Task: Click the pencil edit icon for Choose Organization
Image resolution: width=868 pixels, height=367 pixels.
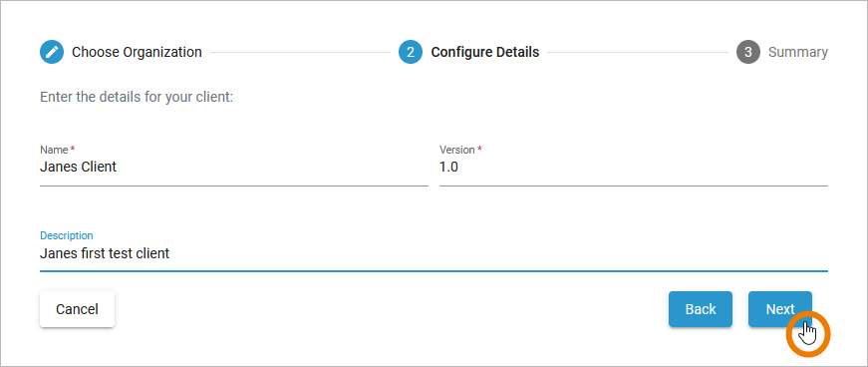Action: click(x=52, y=52)
